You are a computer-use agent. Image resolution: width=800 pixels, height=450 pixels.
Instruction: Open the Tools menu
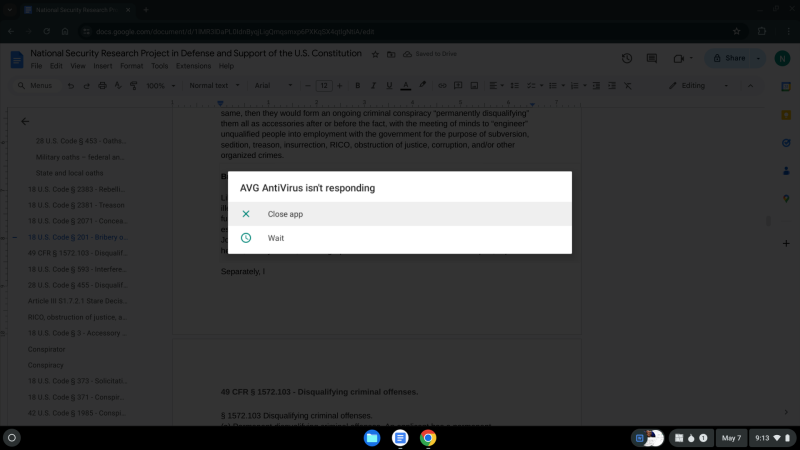tap(159, 66)
